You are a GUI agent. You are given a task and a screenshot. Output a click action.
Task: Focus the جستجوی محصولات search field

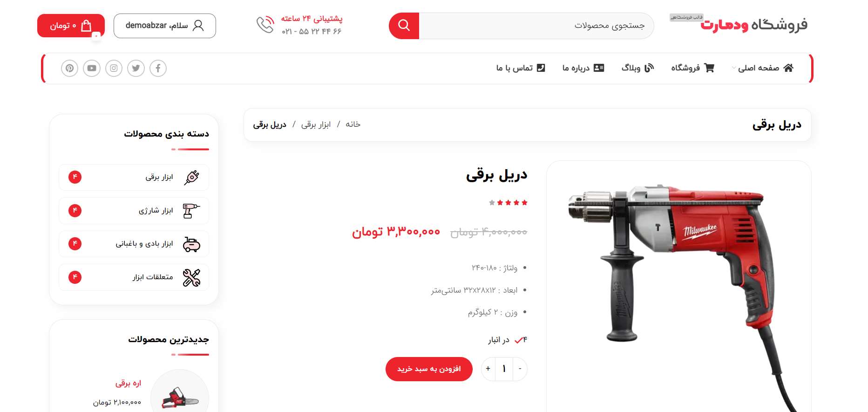coord(536,26)
